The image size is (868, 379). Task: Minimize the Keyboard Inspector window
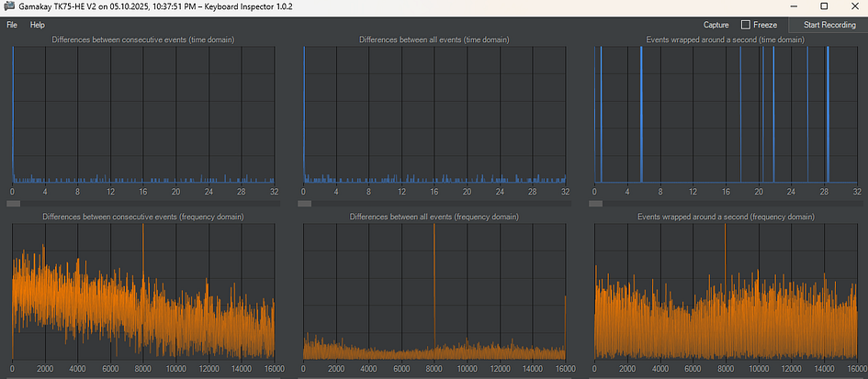pyautogui.click(x=795, y=6)
